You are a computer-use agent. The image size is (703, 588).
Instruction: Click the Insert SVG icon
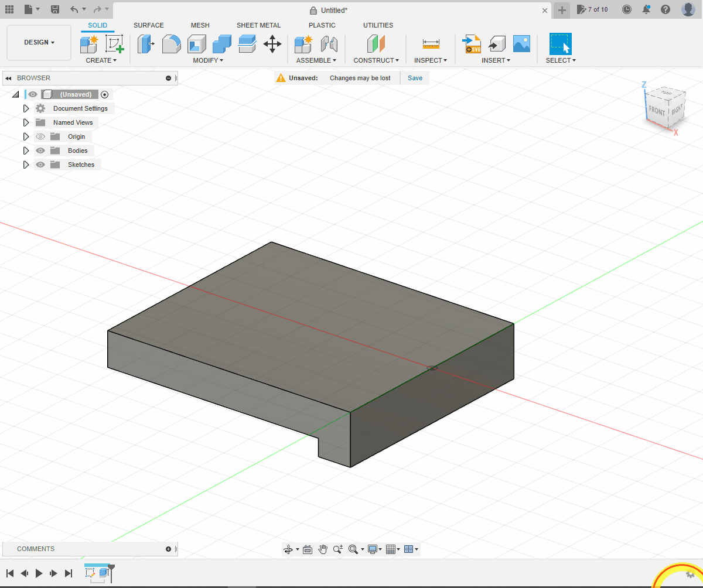(472, 44)
